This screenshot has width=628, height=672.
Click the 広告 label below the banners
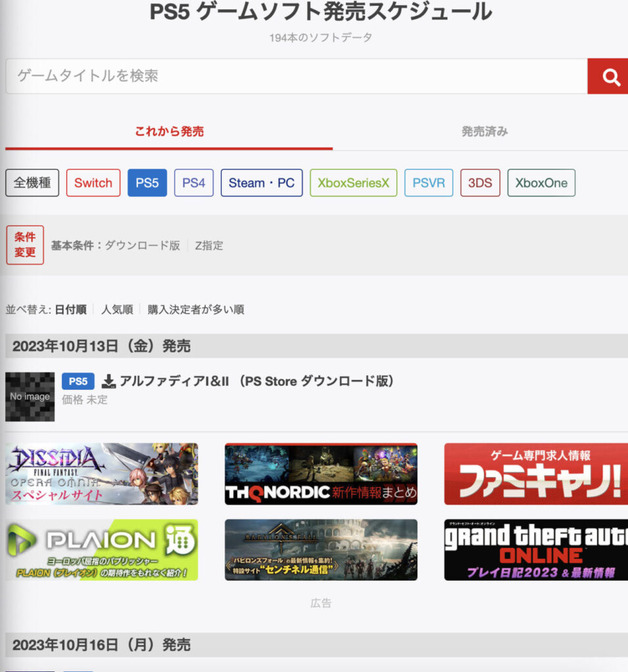pos(321,604)
